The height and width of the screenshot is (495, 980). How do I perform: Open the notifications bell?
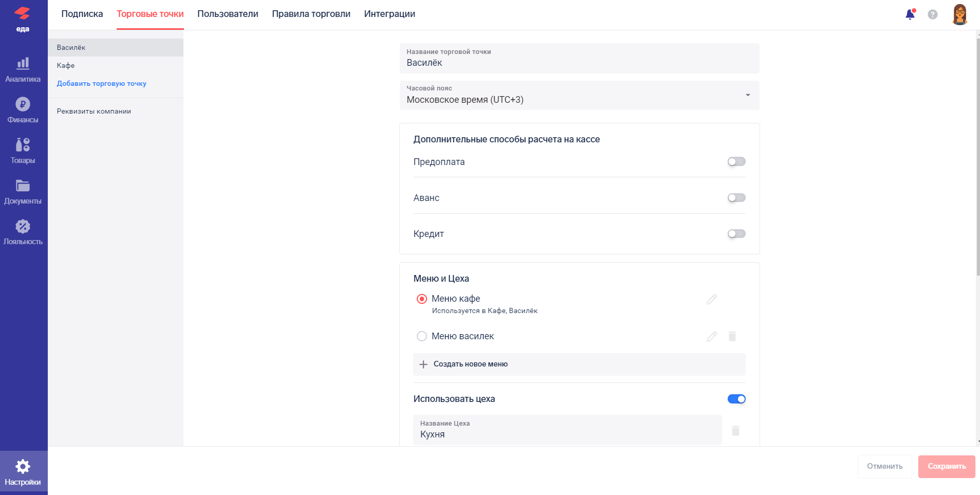click(910, 14)
